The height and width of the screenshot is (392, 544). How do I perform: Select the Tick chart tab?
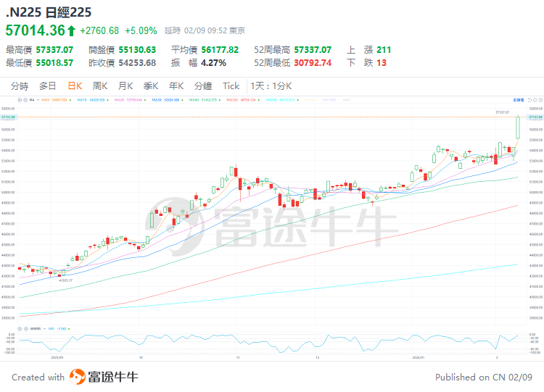tap(231, 86)
